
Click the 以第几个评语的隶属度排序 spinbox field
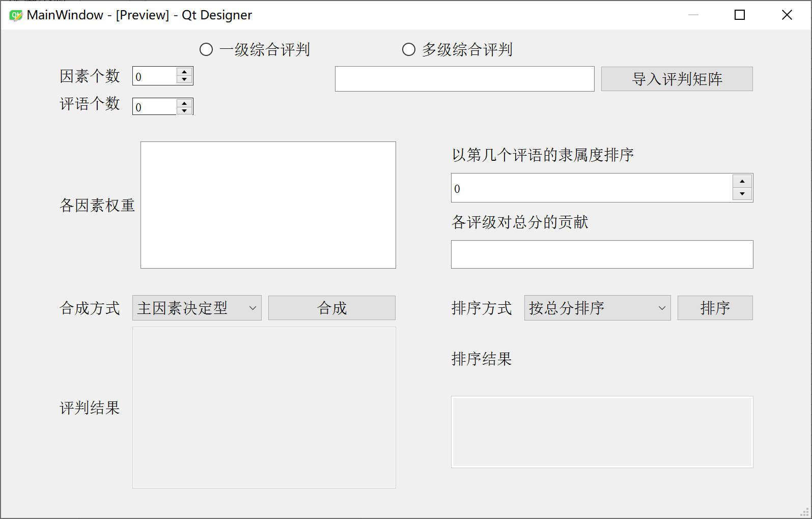pos(592,188)
